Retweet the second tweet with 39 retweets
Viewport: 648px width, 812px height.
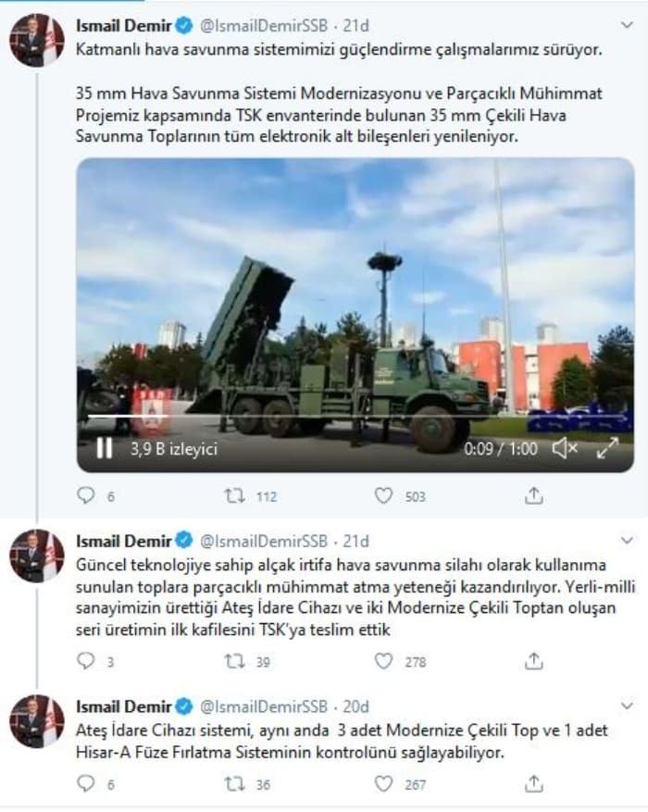pos(235,661)
